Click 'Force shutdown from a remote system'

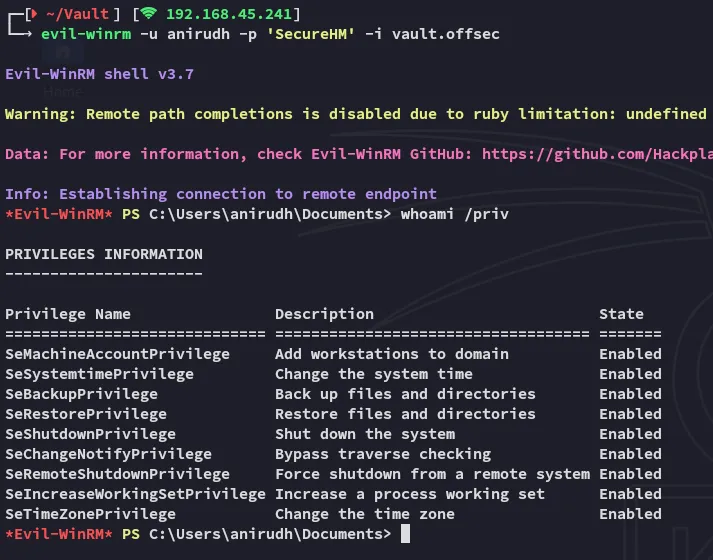pos(432,474)
